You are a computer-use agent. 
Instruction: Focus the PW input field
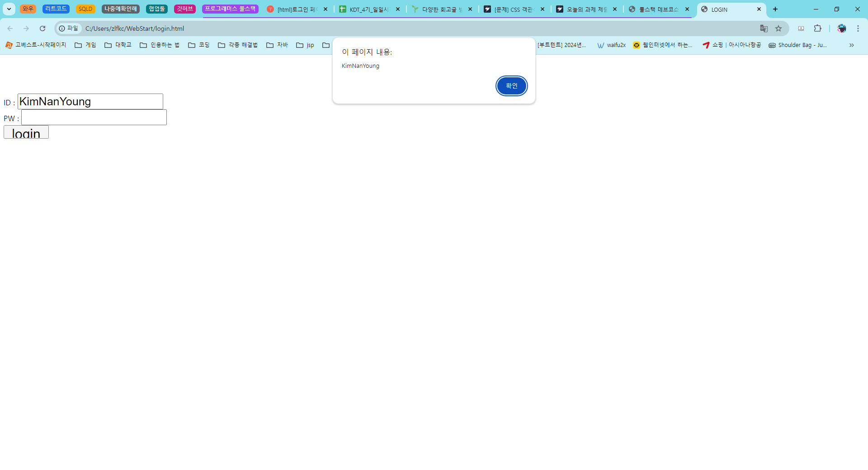click(94, 117)
